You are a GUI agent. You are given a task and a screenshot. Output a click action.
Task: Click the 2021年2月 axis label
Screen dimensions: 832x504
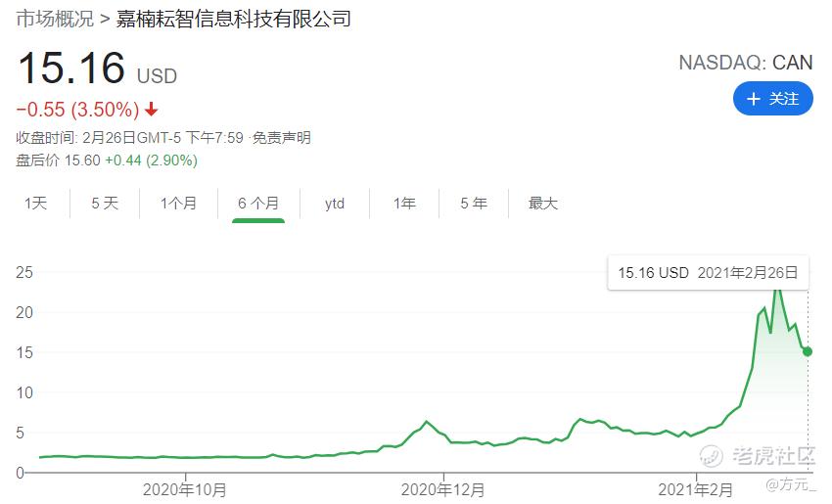point(696,489)
